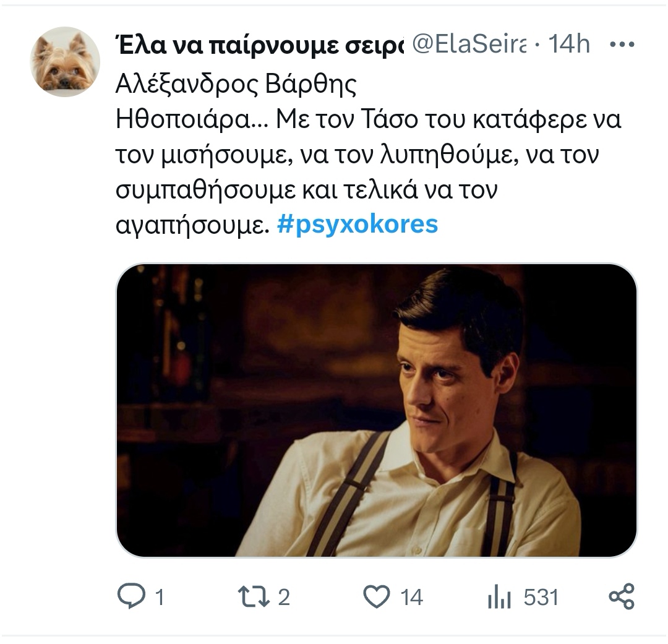Click the views count 531
Image resolution: width=668 pixels, height=644 pixels.
(x=541, y=598)
